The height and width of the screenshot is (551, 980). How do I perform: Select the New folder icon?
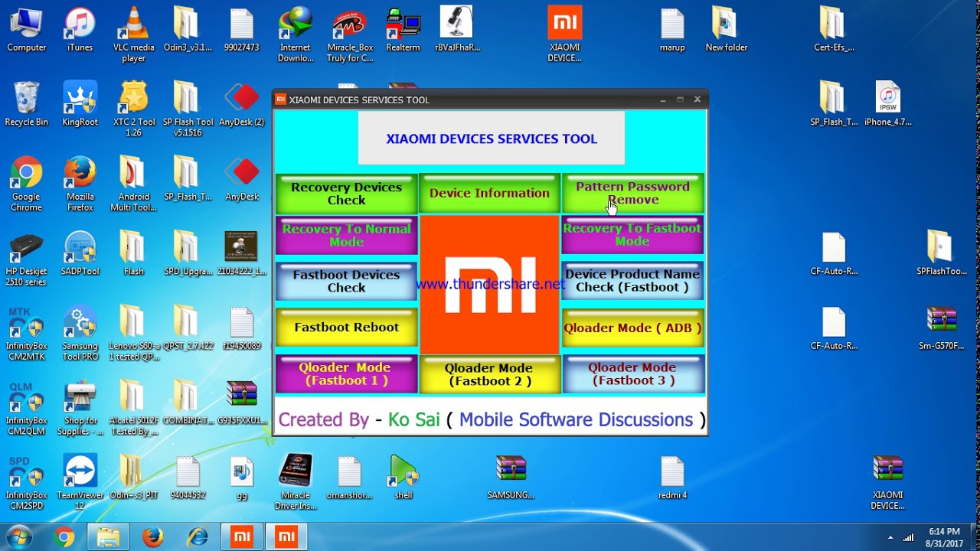click(726, 31)
